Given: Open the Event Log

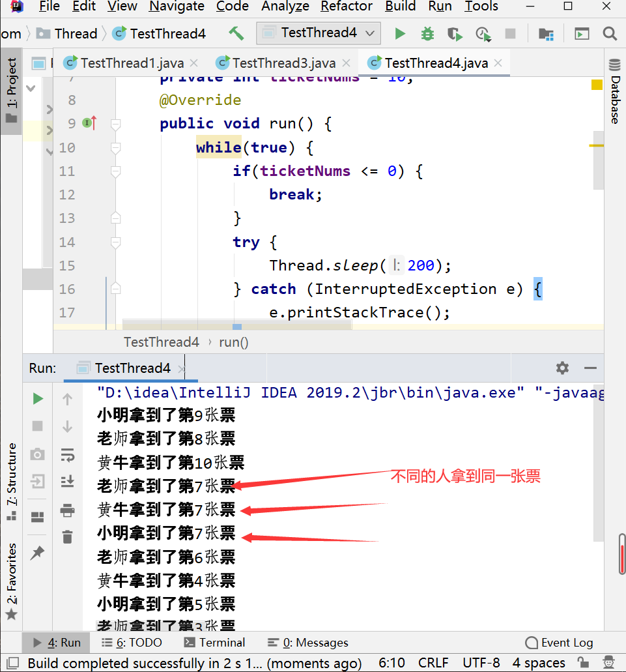Looking at the screenshot, I should pos(559,643).
